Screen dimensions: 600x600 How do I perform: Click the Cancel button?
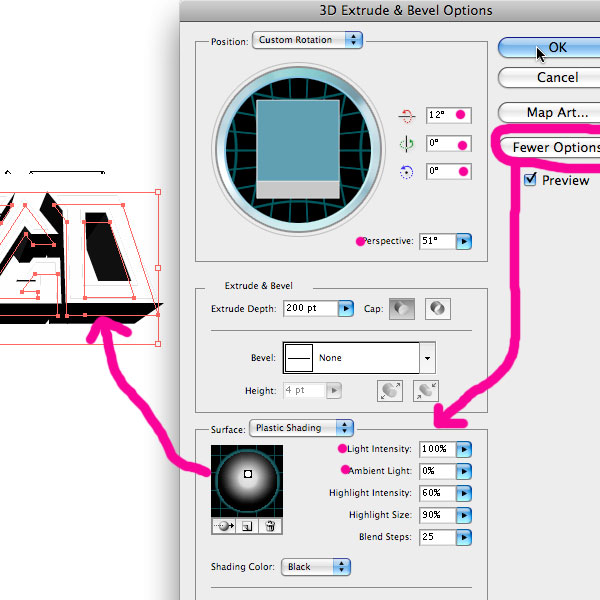(x=549, y=78)
